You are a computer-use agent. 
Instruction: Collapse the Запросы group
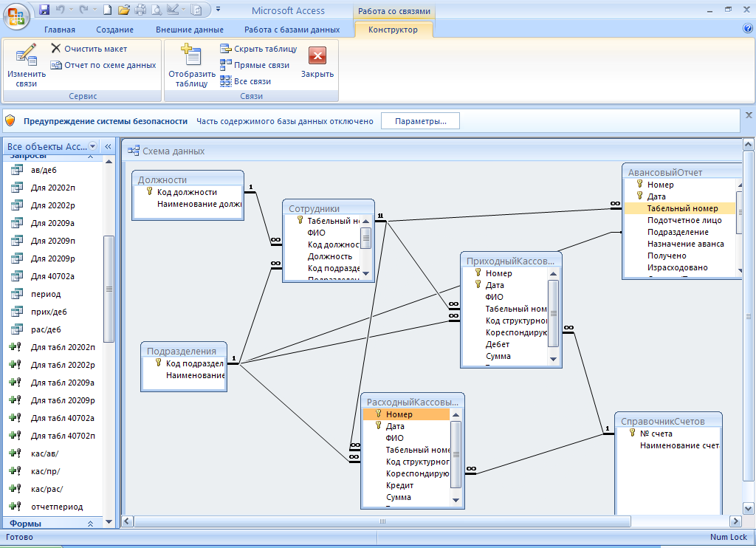pos(90,157)
